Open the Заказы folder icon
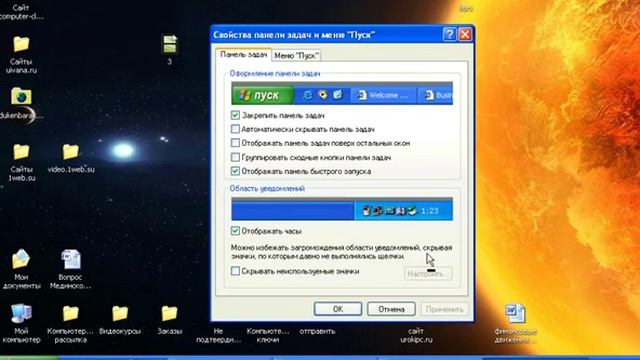The height and width of the screenshot is (360, 640). coord(169,313)
